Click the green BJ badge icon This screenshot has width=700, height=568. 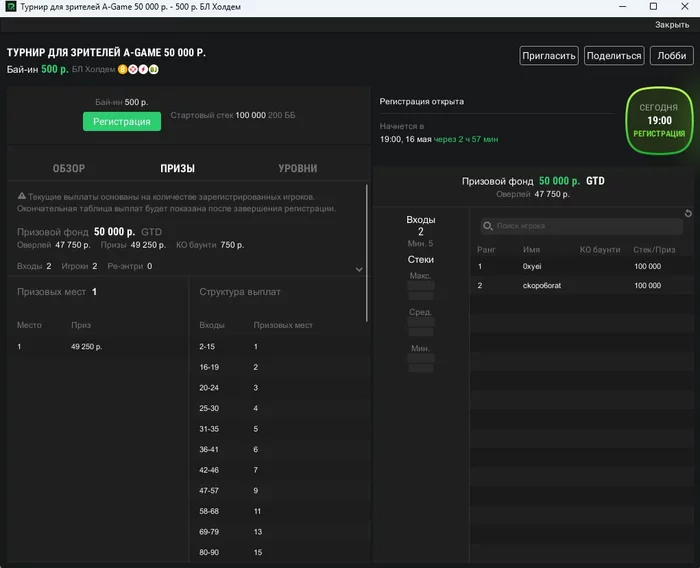(x=154, y=69)
